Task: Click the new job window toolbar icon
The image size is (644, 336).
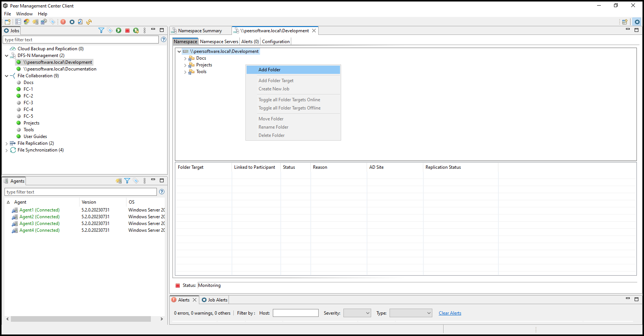Action: 8,22
